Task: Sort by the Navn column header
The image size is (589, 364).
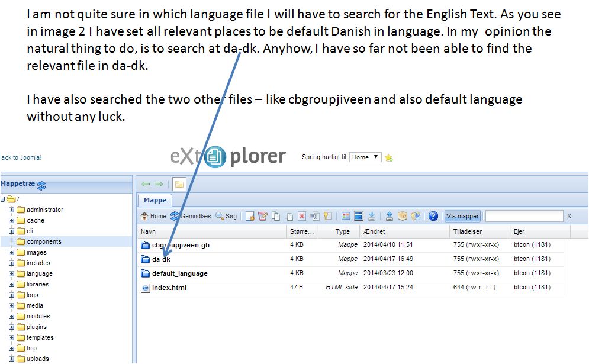Action: [212, 231]
